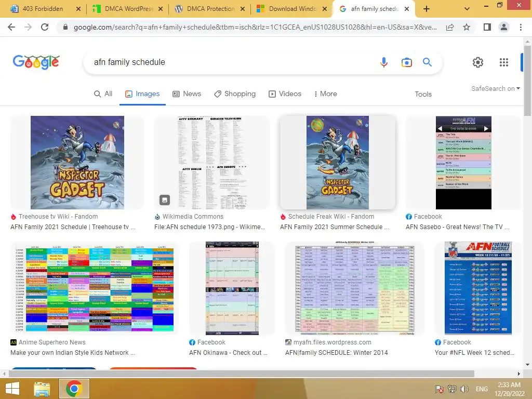Image resolution: width=532 pixels, height=399 pixels.
Task: Open Your #NFL Week 12 schedule link
Action: [474, 353]
